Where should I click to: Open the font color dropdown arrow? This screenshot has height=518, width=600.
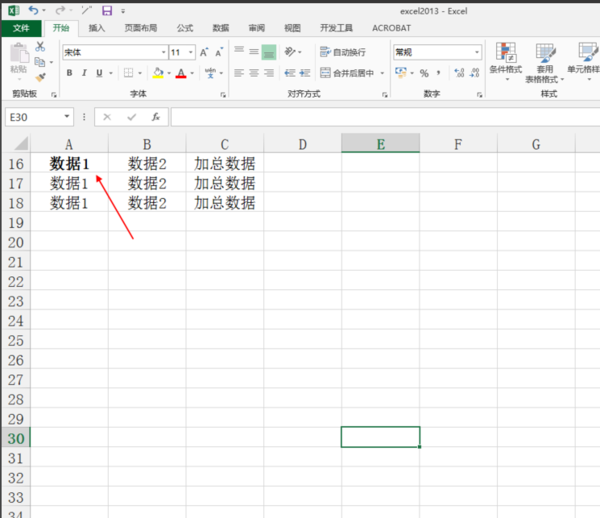[192, 73]
